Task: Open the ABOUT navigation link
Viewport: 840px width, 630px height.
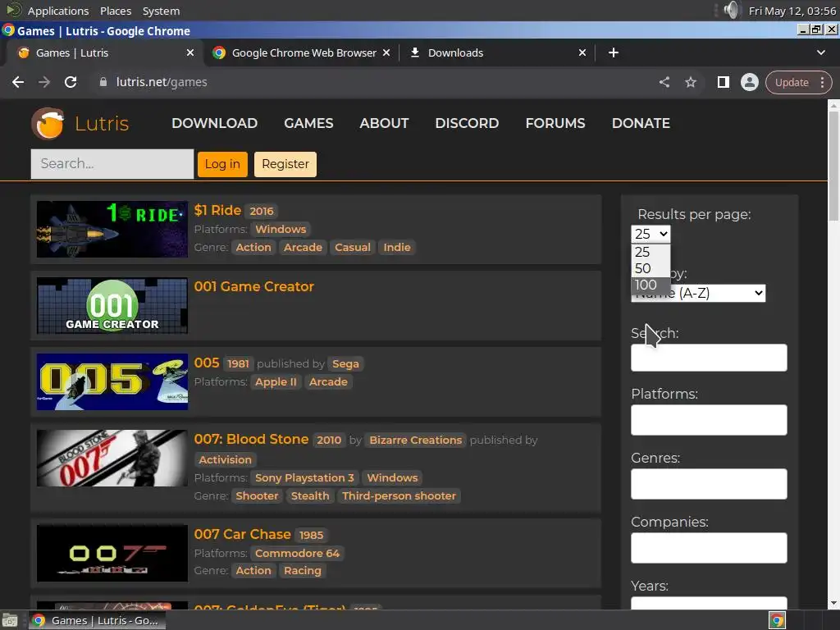Action: tap(384, 123)
